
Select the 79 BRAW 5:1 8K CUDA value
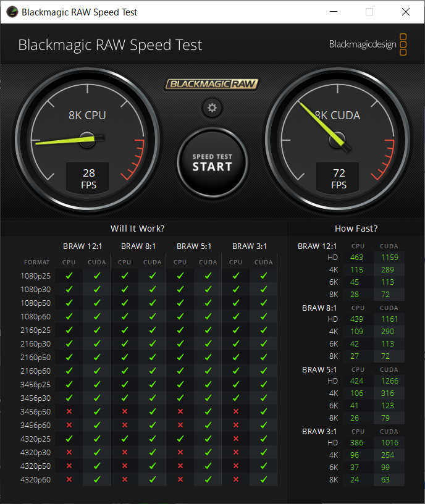tap(385, 418)
